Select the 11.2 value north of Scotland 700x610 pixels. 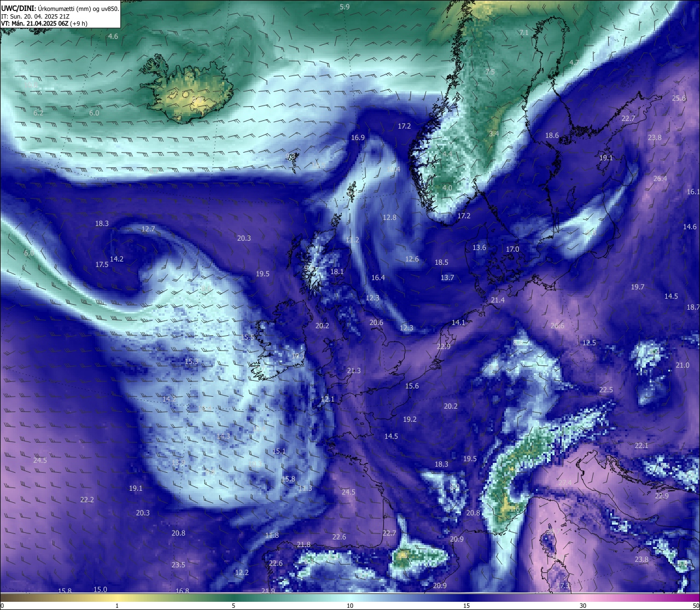(x=353, y=240)
